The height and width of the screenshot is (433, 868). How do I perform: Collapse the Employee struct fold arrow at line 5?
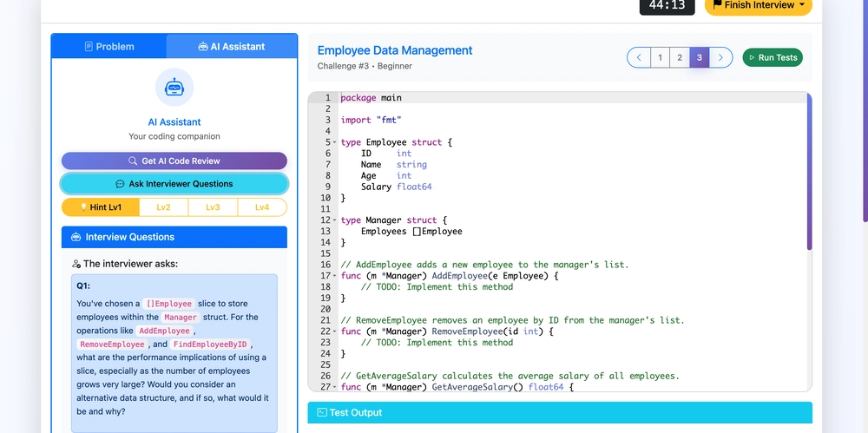click(335, 143)
